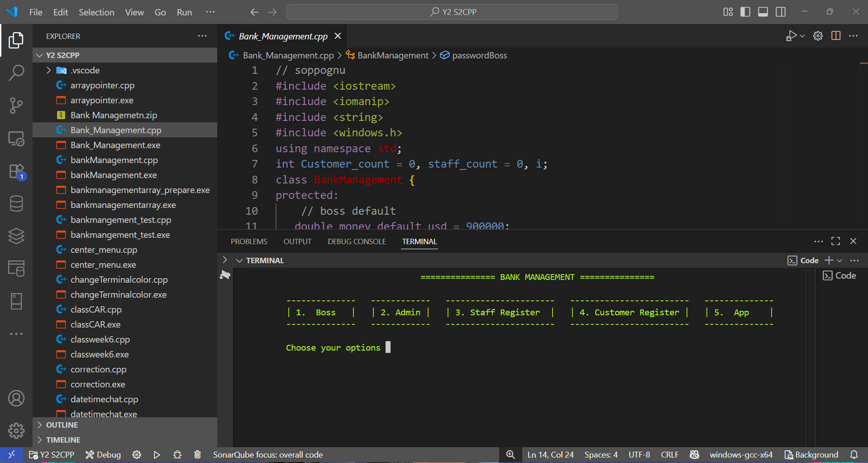The width and height of the screenshot is (868, 463).
Task: Open Explorer Views and More Actions ellipsis
Action: tap(202, 36)
